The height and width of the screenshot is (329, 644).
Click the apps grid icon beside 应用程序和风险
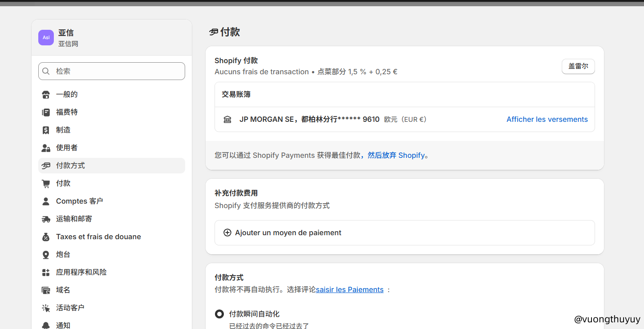[x=46, y=273]
